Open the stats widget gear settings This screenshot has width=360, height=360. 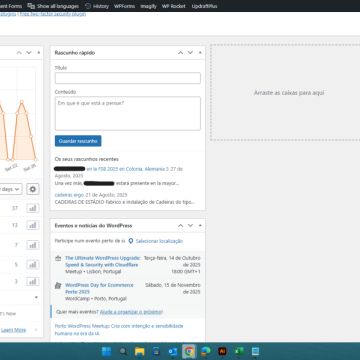pos(33,189)
